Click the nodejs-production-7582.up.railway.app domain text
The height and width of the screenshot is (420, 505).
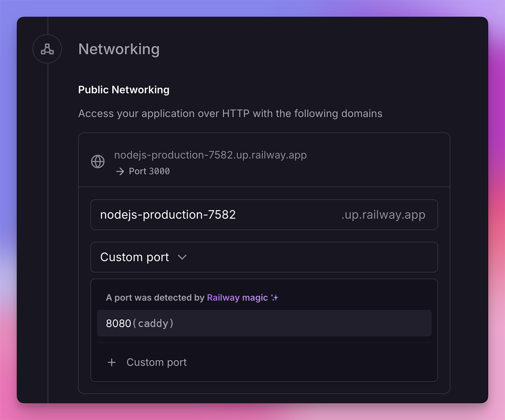click(x=210, y=155)
